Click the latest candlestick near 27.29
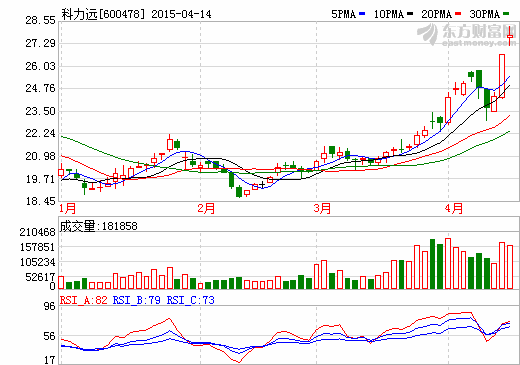 510,36
